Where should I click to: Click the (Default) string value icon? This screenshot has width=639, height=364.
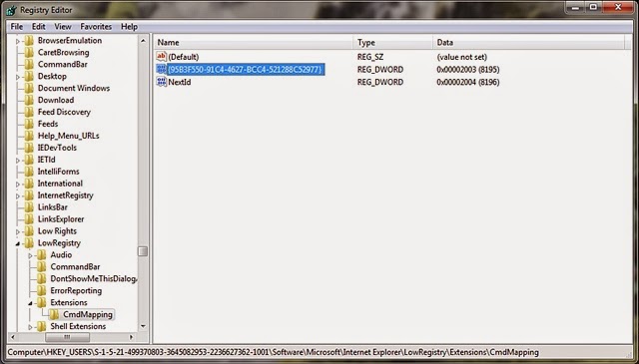162,57
